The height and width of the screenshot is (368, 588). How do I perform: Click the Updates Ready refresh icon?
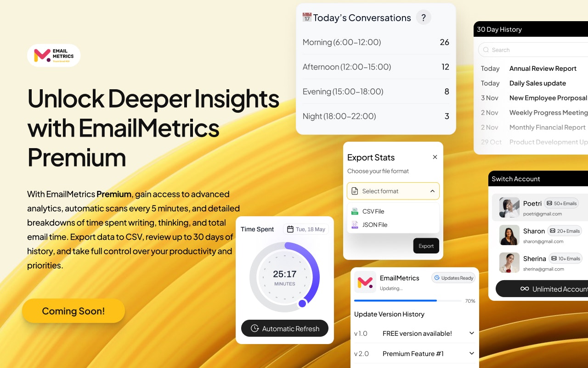click(x=437, y=278)
